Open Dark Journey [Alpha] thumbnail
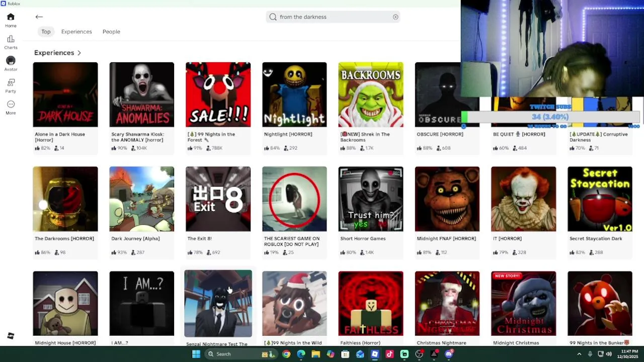 click(142, 199)
